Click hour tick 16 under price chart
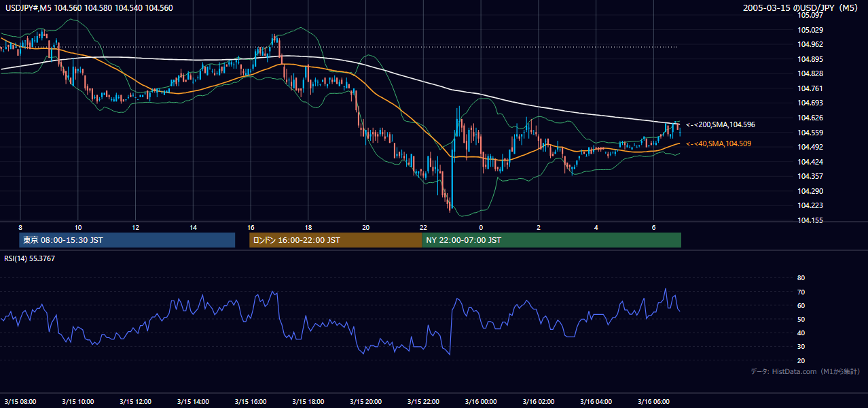Image resolution: width=868 pixels, height=408 pixels. tap(251, 227)
